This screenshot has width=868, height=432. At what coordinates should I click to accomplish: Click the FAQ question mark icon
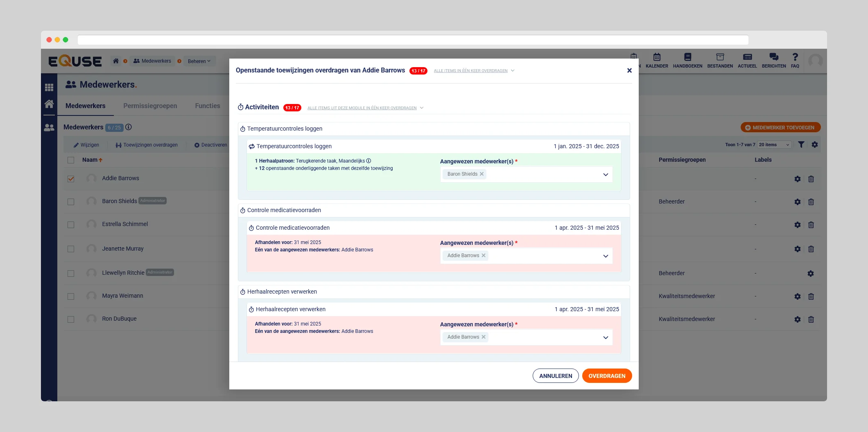(x=795, y=57)
